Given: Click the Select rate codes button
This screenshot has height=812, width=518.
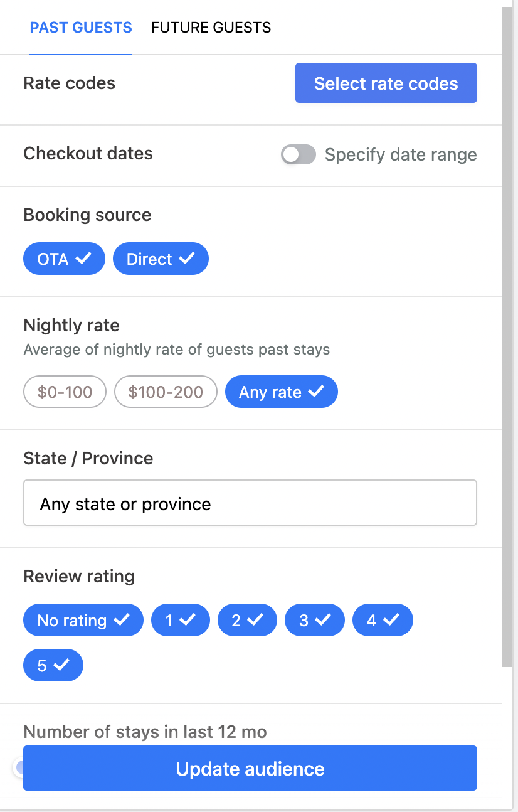Looking at the screenshot, I should 386,83.
